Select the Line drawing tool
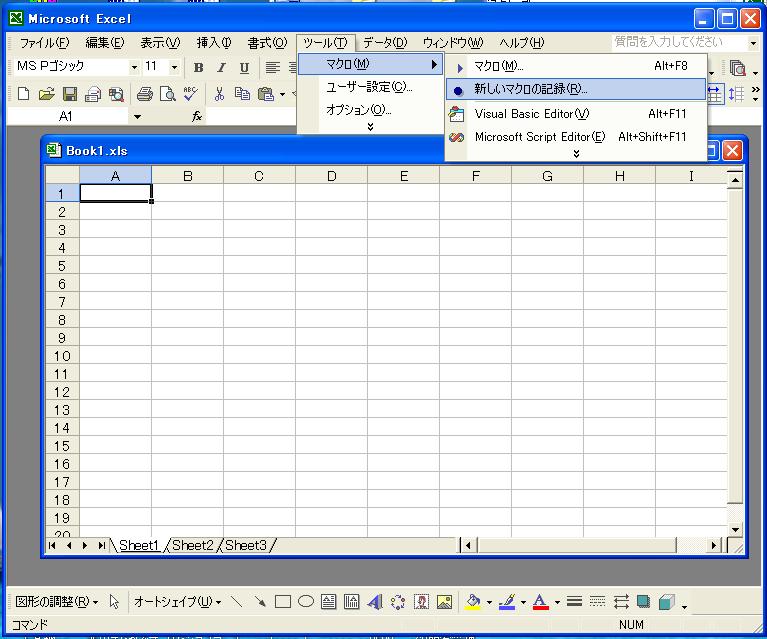Viewport: 767px width, 639px height. [x=237, y=601]
